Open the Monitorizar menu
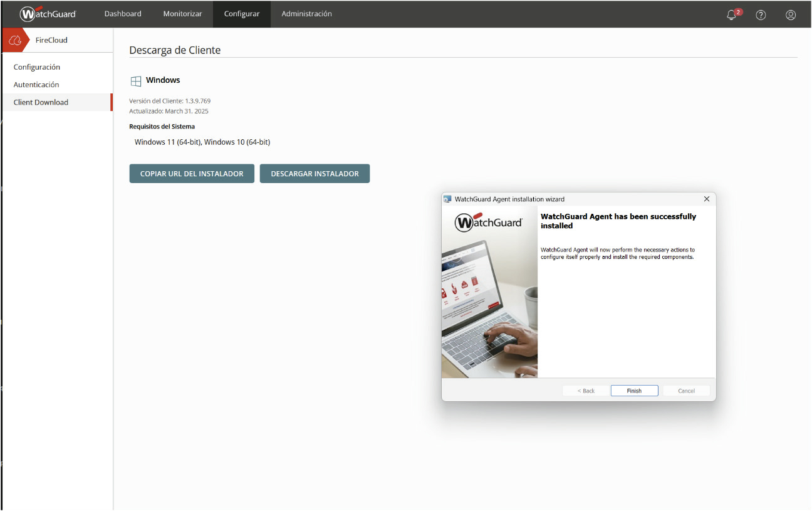 182,14
